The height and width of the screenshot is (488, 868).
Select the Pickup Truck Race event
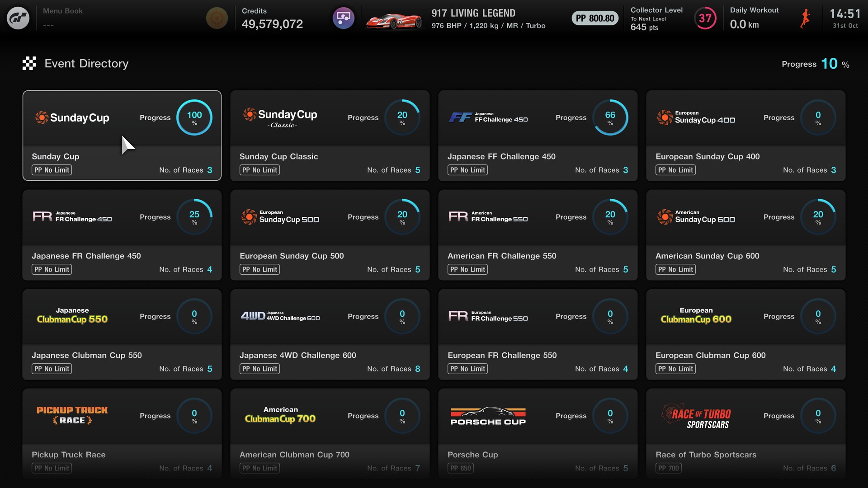(122, 434)
